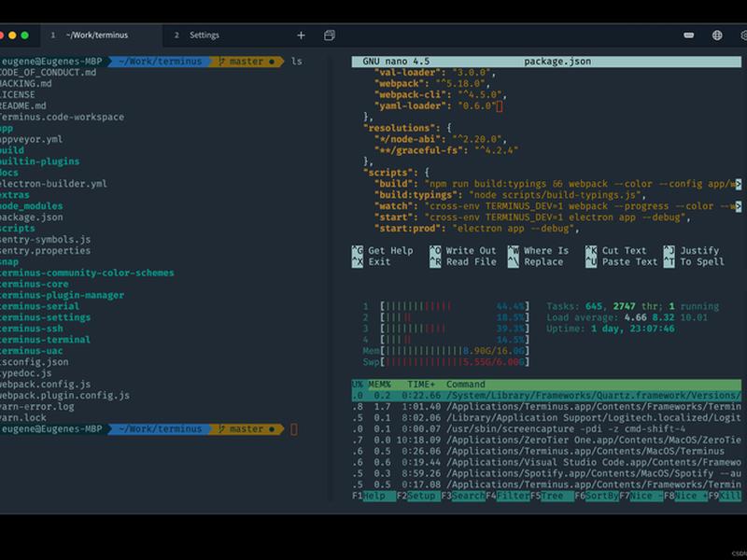The height and width of the screenshot is (560, 747).
Task: Click the ^\ Replace nano shortcut
Action: pyautogui.click(x=535, y=262)
